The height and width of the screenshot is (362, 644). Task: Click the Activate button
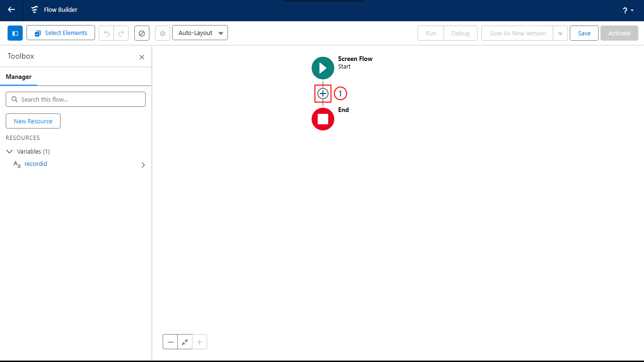pos(619,34)
